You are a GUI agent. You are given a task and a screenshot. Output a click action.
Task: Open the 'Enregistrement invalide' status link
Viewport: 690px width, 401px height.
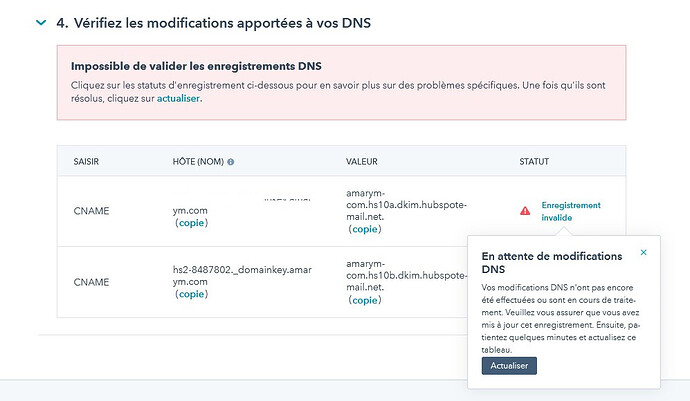[571, 211]
